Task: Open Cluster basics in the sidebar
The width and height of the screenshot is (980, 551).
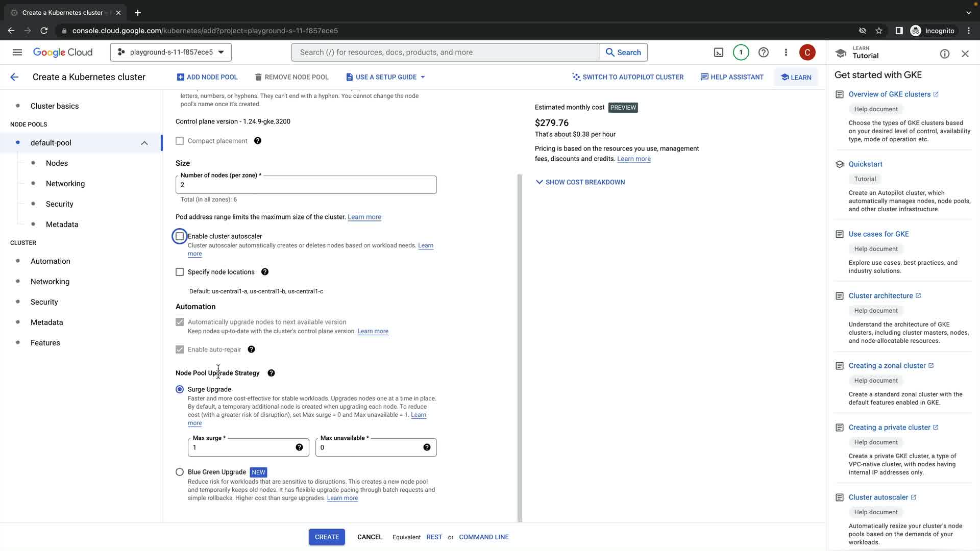Action: tap(55, 106)
